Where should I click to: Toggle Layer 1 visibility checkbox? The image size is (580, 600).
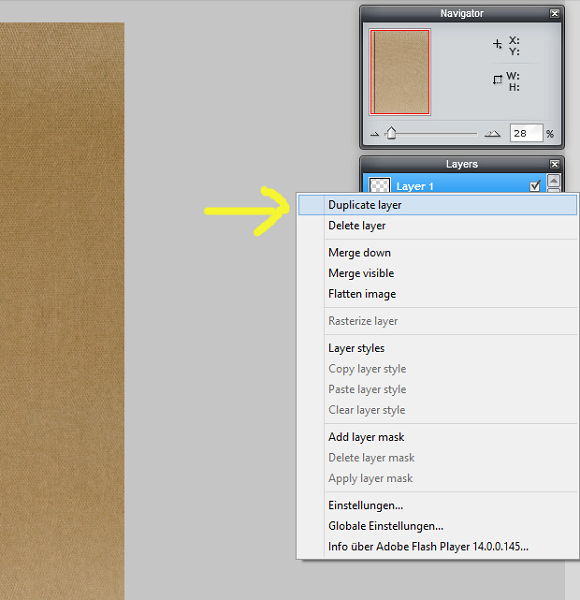coord(535,186)
